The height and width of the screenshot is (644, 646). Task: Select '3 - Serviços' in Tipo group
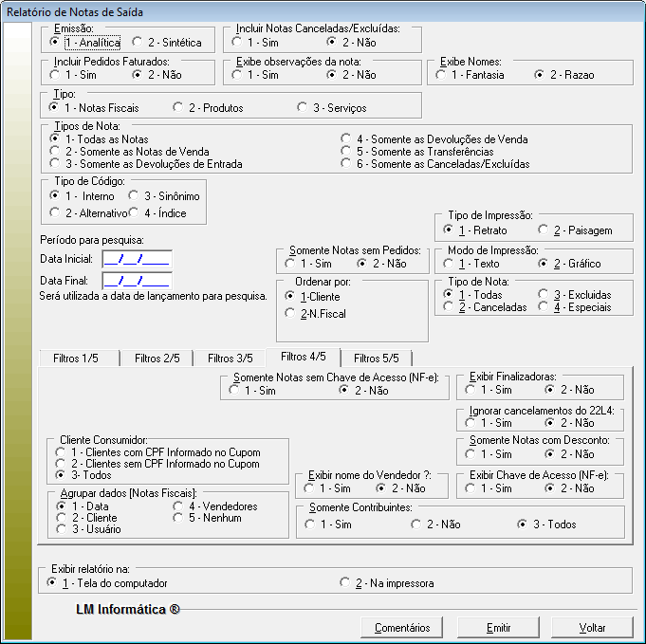(304, 108)
